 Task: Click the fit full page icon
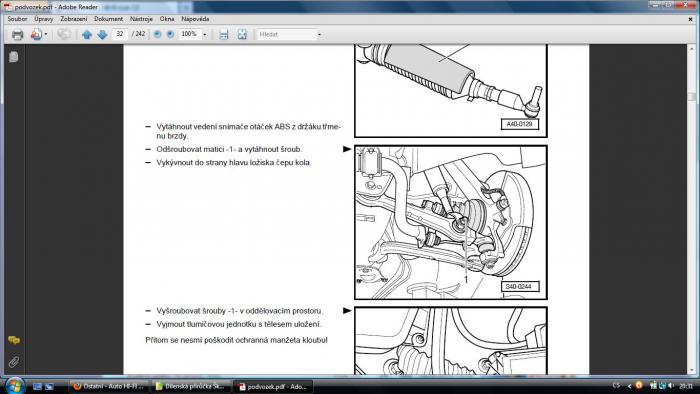pyautogui.click(x=242, y=34)
